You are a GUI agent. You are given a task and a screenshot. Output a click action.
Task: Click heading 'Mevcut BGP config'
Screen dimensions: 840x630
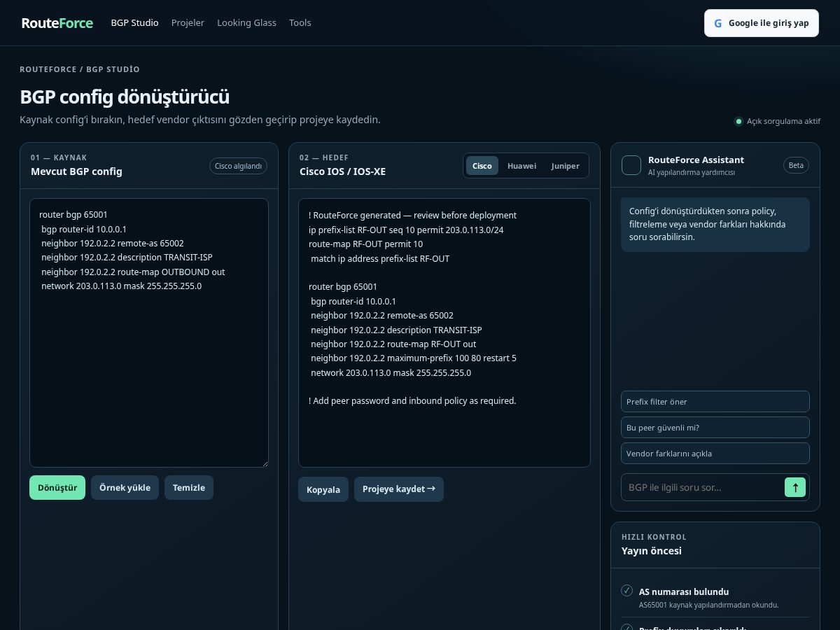pos(76,171)
